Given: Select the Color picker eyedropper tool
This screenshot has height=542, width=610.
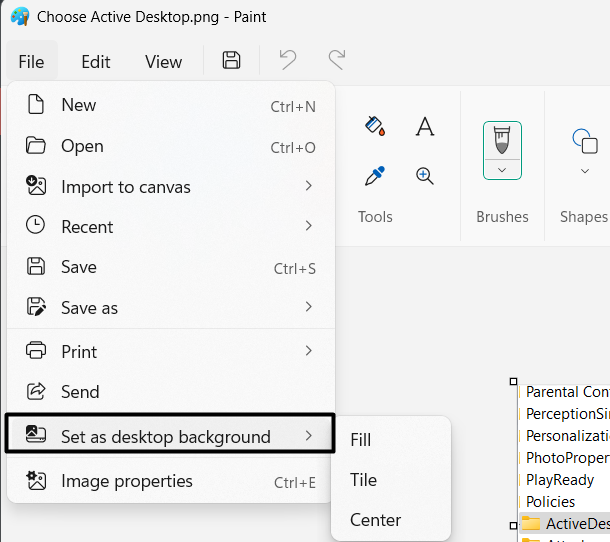Looking at the screenshot, I should point(375,176).
